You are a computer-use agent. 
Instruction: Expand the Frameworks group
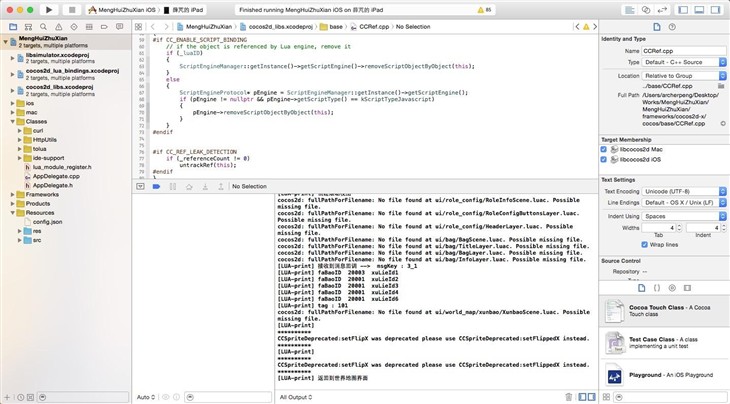pyautogui.click(x=13, y=195)
